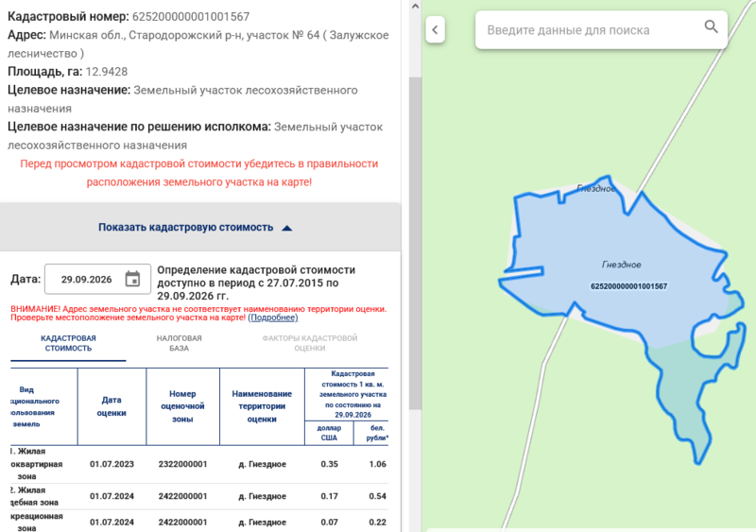Switch to Налоговая база tab
The image size is (756, 532).
coord(179,343)
